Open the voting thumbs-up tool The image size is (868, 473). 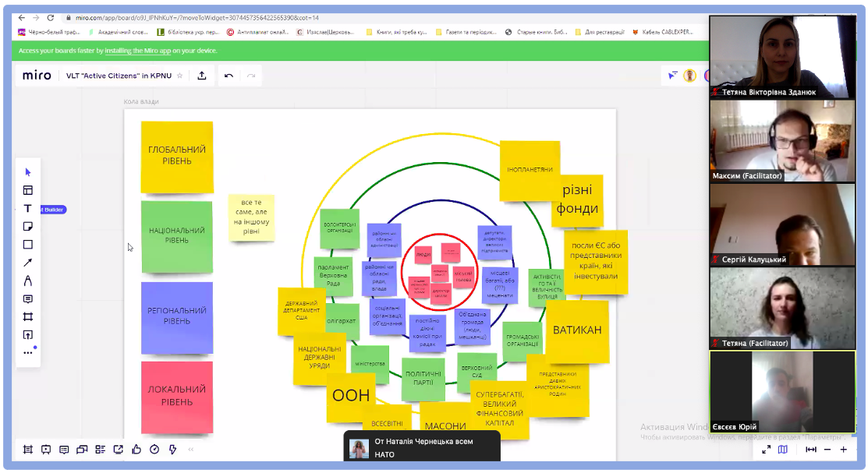136,450
